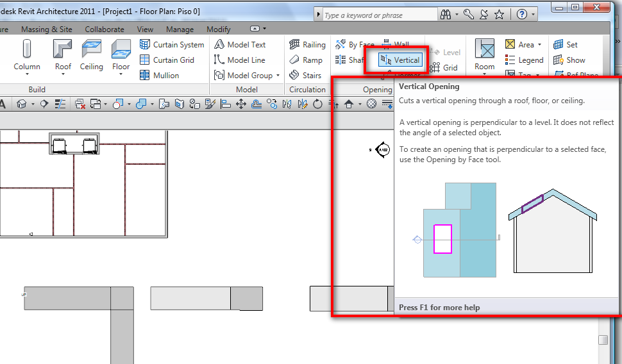This screenshot has width=622, height=364.
Task: Open Communication Center satellite-dish icon
Action: [x=483, y=15]
